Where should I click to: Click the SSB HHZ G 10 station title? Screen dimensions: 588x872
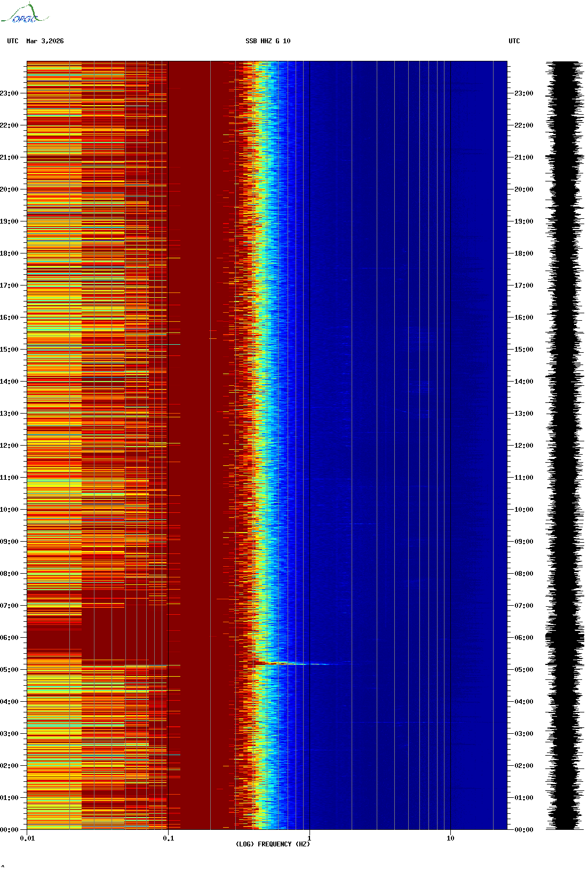tap(268, 41)
